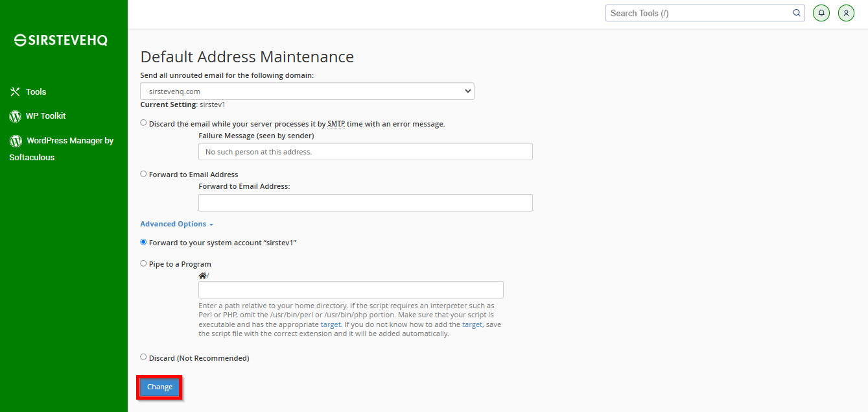The width and height of the screenshot is (868, 412).
Task: Open the notifications bell
Action: [x=821, y=13]
